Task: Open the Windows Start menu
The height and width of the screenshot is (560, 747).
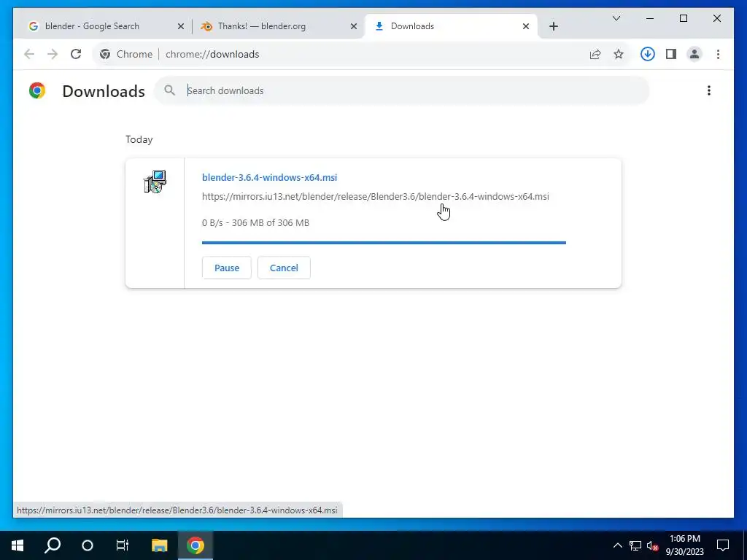Action: point(18,545)
